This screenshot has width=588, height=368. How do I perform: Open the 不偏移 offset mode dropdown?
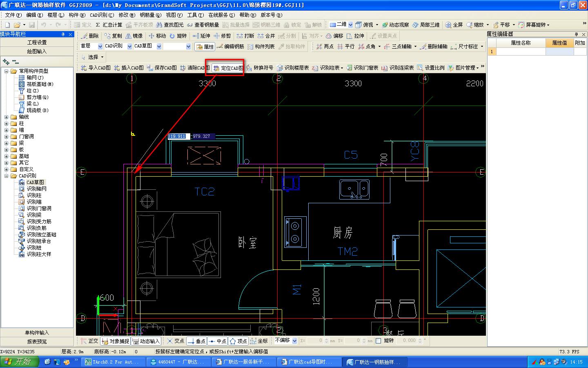click(294, 341)
